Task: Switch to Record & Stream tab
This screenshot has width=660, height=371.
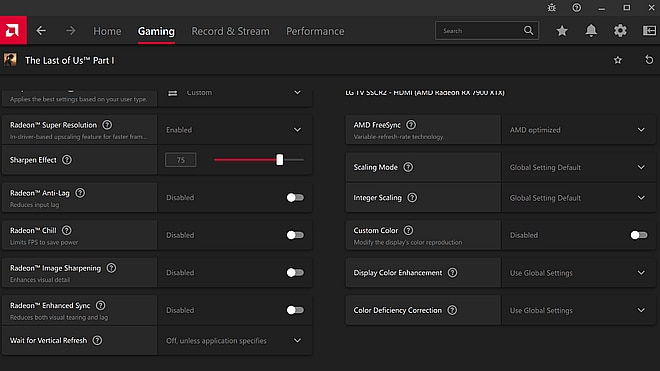Action: click(x=230, y=31)
